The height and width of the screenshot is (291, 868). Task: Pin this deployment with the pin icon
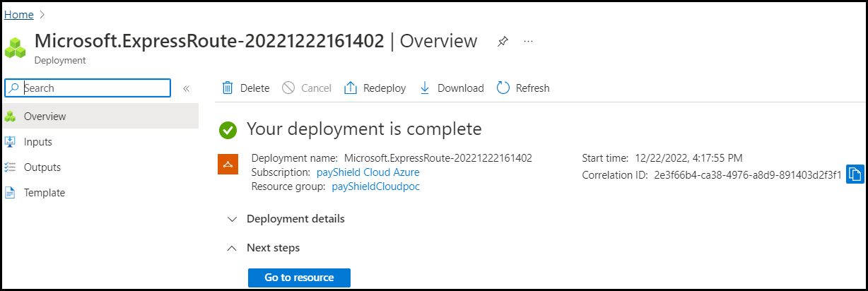502,42
